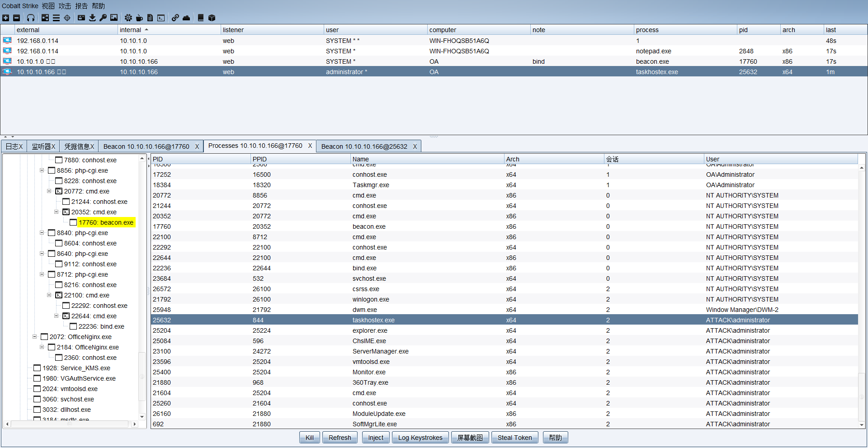
Task: Open credentials via ID card icon
Action: click(x=81, y=18)
